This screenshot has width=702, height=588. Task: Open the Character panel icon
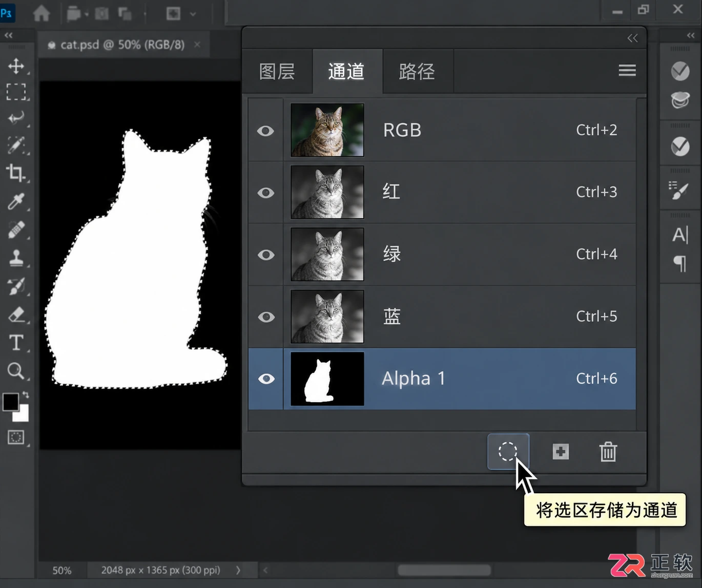click(680, 235)
